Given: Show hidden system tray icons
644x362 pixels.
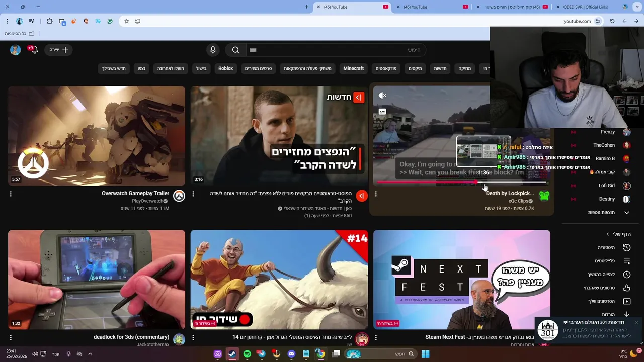Looking at the screenshot, I should click(x=90, y=354).
